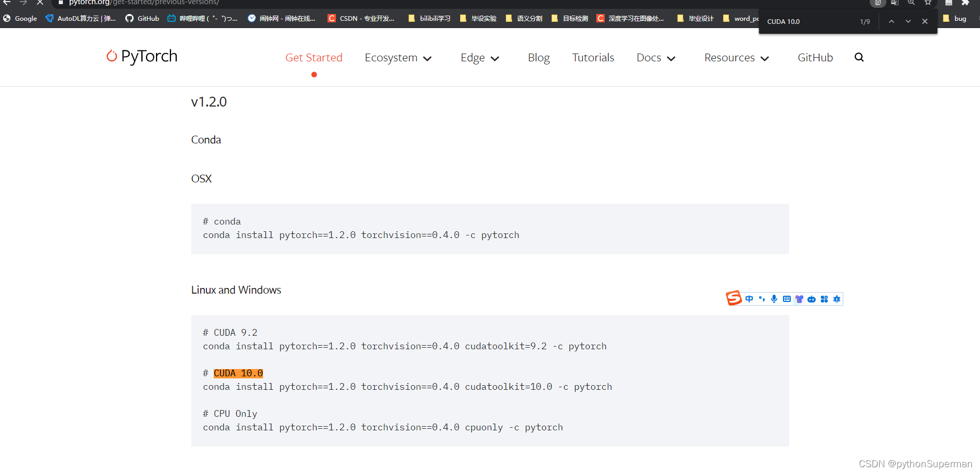
Task: Open the bilibili学习 bookmark folder
Action: [429, 18]
